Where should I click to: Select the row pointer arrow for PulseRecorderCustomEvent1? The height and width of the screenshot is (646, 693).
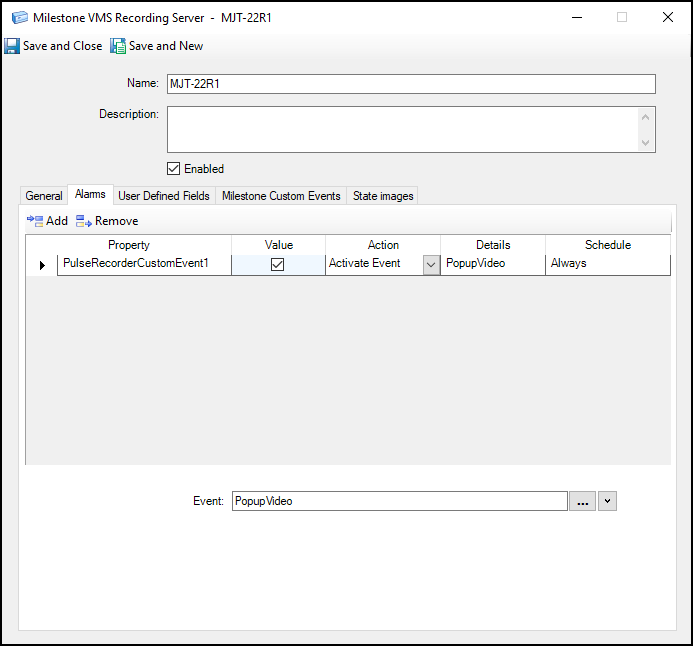(x=42, y=265)
